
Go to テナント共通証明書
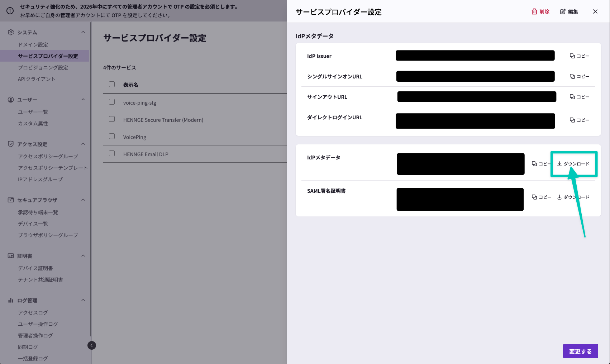(x=40, y=280)
